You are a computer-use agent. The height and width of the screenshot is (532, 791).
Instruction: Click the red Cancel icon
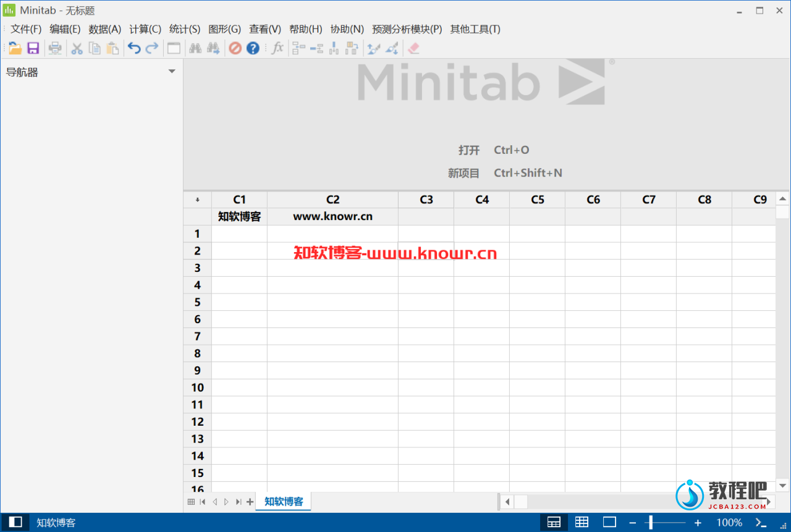(235, 48)
